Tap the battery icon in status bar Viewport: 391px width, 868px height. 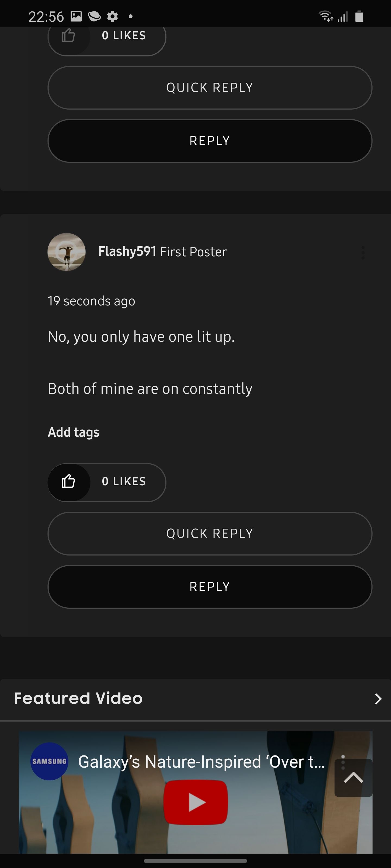[359, 16]
